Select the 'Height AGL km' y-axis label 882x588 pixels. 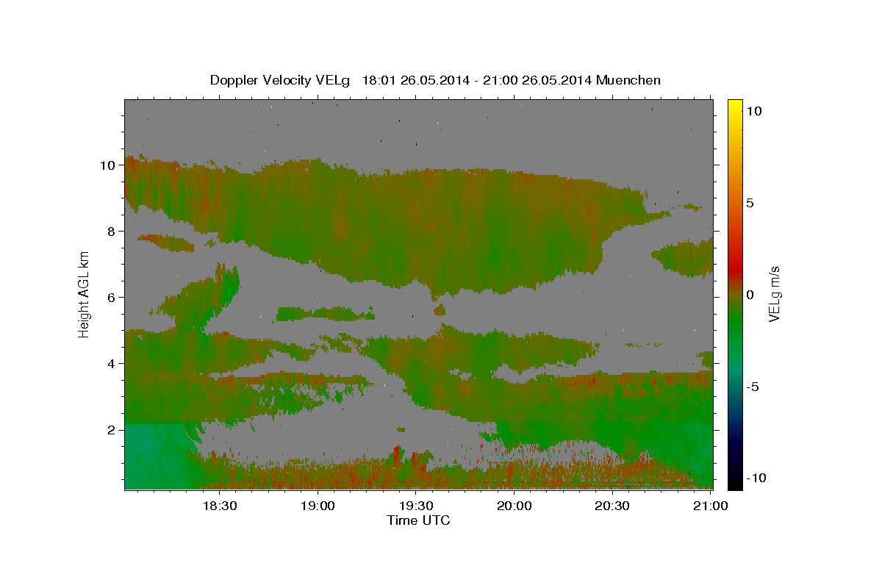(x=84, y=293)
